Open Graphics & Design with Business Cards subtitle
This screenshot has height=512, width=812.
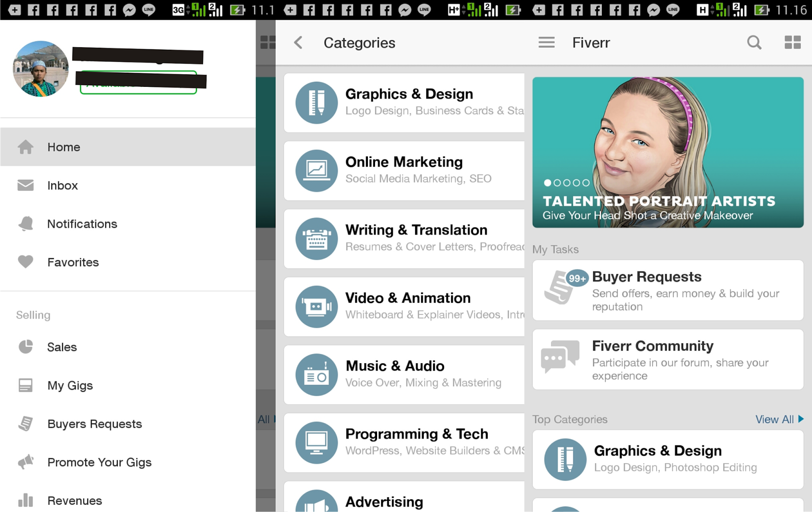click(404, 103)
